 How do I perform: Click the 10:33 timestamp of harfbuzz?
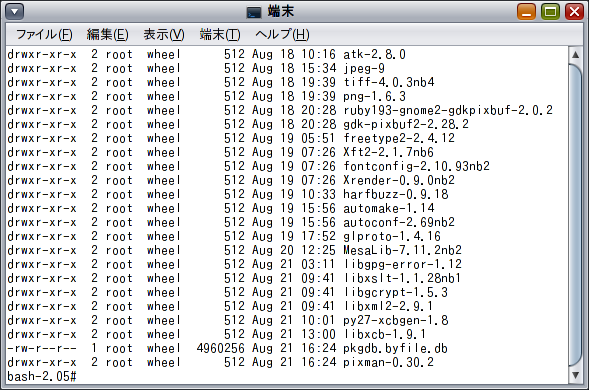click(x=319, y=195)
